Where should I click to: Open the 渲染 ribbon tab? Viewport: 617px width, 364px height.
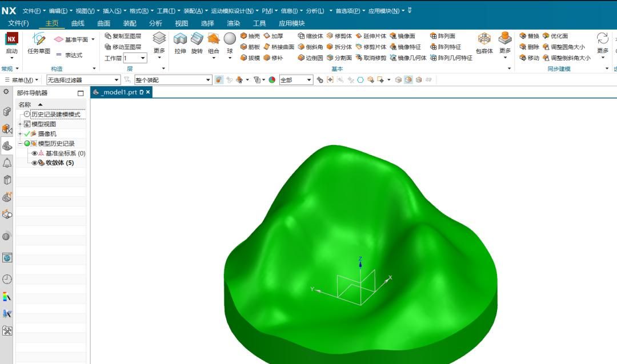point(233,23)
